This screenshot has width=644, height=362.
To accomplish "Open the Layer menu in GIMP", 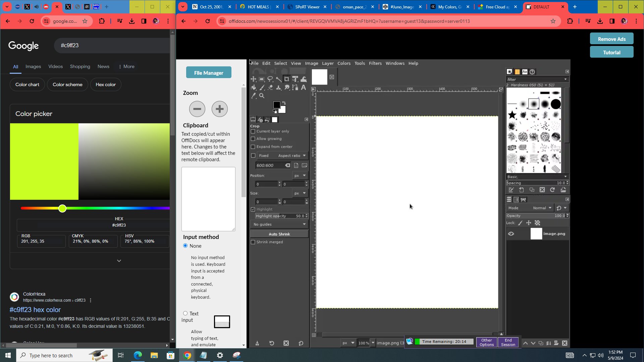I will (x=328, y=63).
